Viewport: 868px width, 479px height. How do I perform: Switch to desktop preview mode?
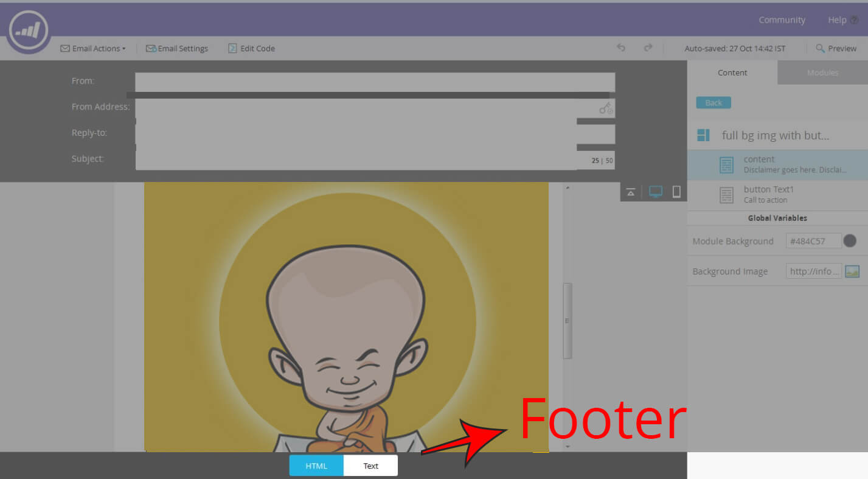point(656,192)
